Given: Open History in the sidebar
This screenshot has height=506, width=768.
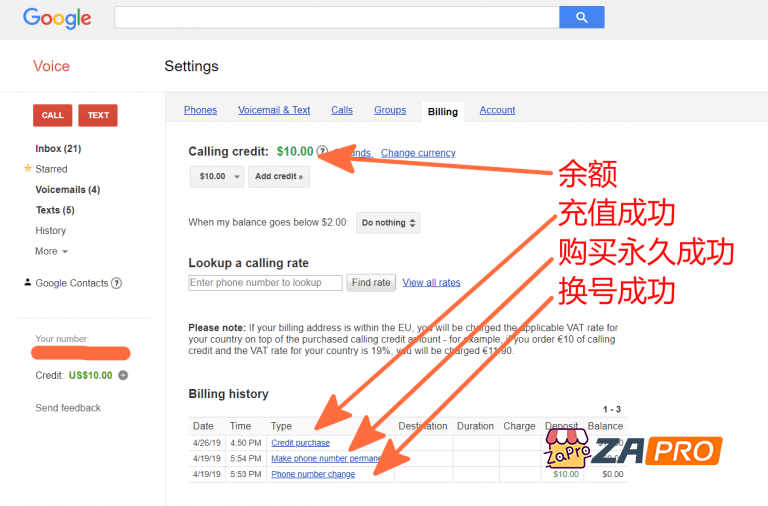Looking at the screenshot, I should pos(50,231).
